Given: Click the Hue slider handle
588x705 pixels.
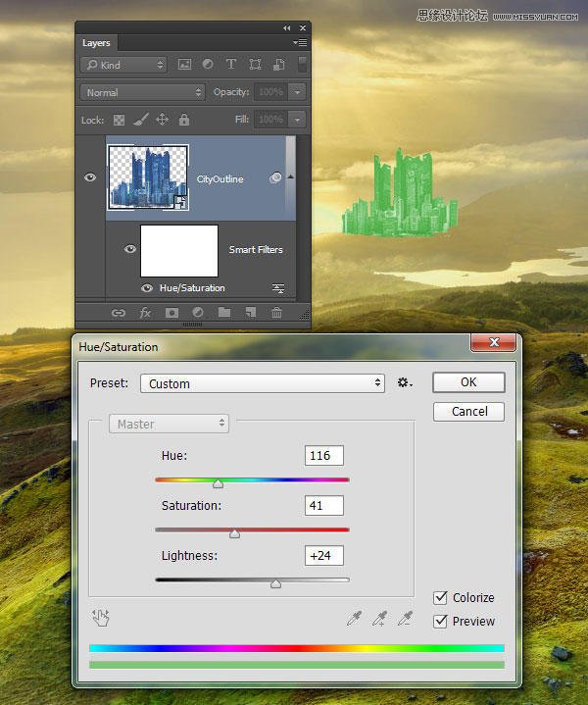Looking at the screenshot, I should point(218,483).
